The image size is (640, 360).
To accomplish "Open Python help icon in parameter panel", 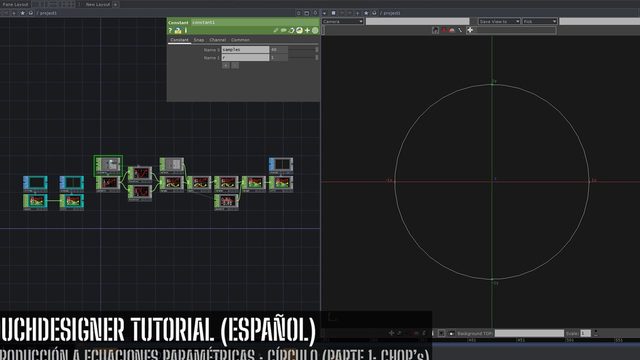I will tap(178, 31).
